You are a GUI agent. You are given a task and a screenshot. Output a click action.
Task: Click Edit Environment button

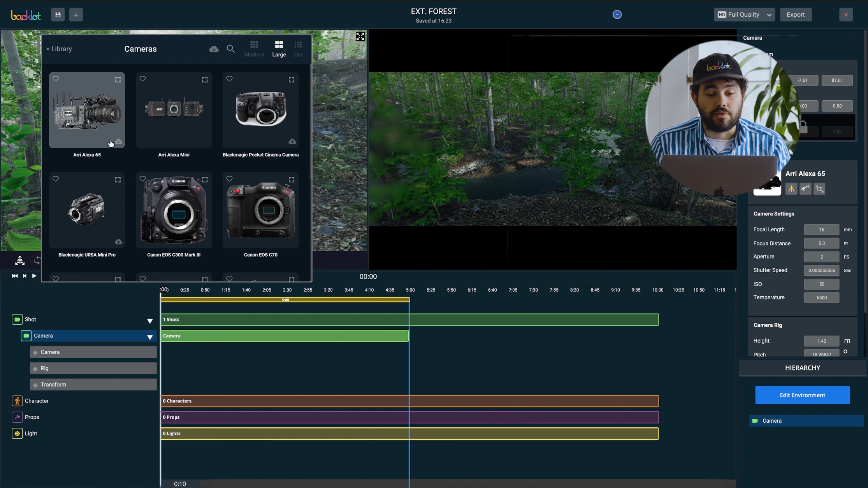click(x=802, y=395)
